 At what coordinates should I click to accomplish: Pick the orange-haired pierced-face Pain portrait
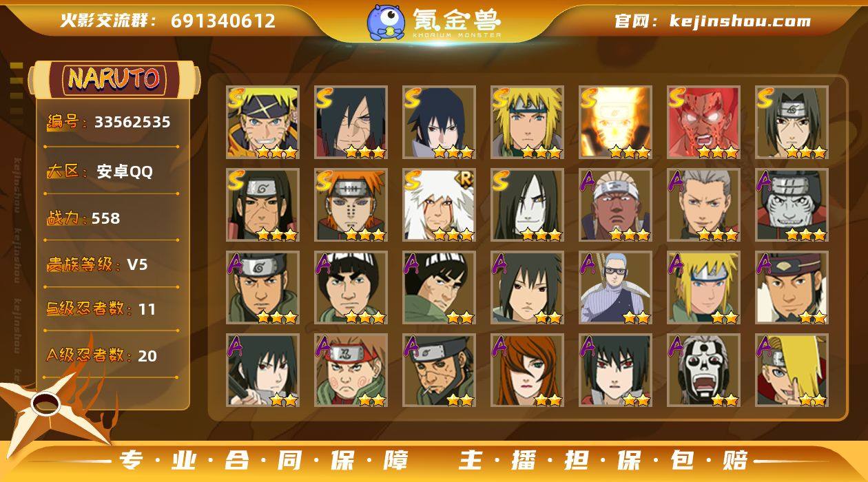coord(351,205)
